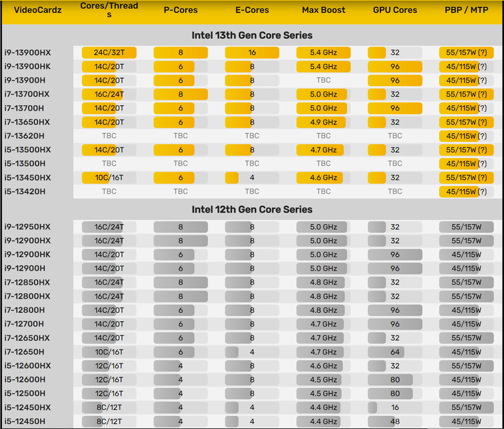Click the 5.4 GHz boost of i9-13900HK
This screenshot has width=504, height=429.
(323, 66)
